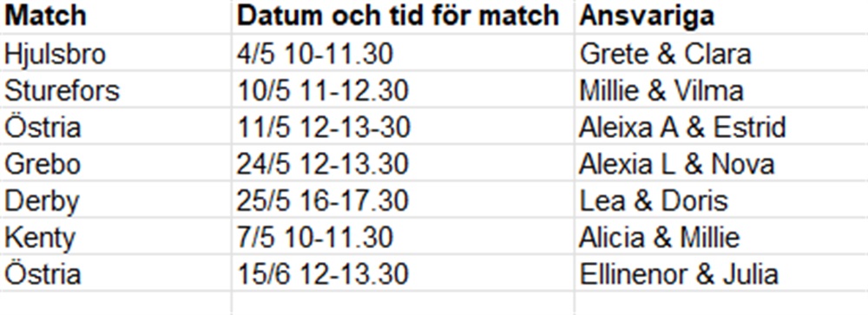
Task: Select the Ansvariga header cell
Action: pos(721,16)
